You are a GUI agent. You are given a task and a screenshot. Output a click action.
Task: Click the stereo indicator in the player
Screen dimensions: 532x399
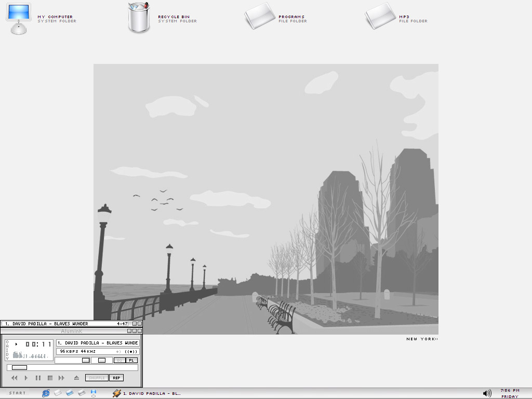(131, 352)
